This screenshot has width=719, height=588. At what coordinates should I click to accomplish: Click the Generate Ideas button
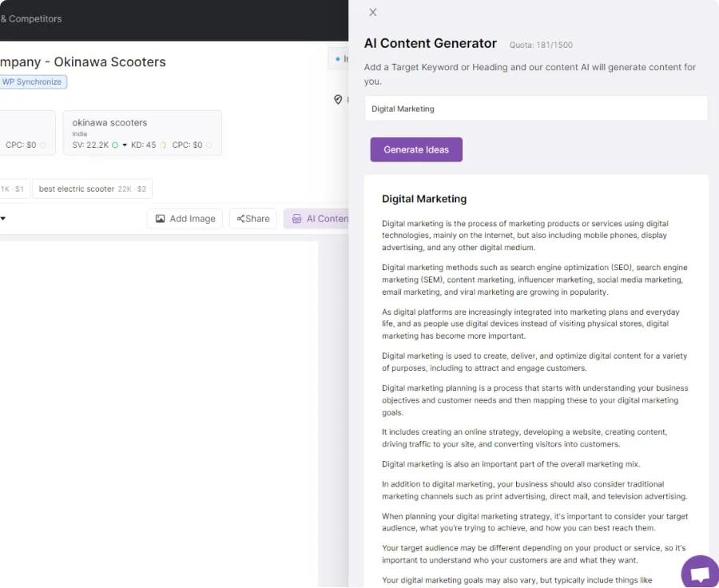(416, 149)
